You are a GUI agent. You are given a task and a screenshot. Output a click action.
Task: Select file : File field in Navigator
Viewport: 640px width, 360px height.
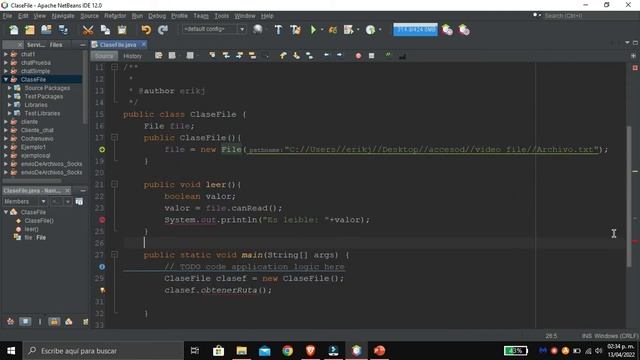point(35,238)
